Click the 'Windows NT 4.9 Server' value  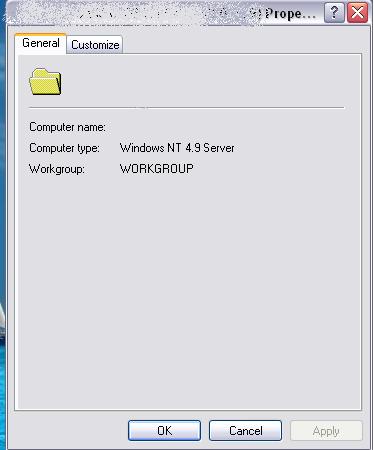177,148
